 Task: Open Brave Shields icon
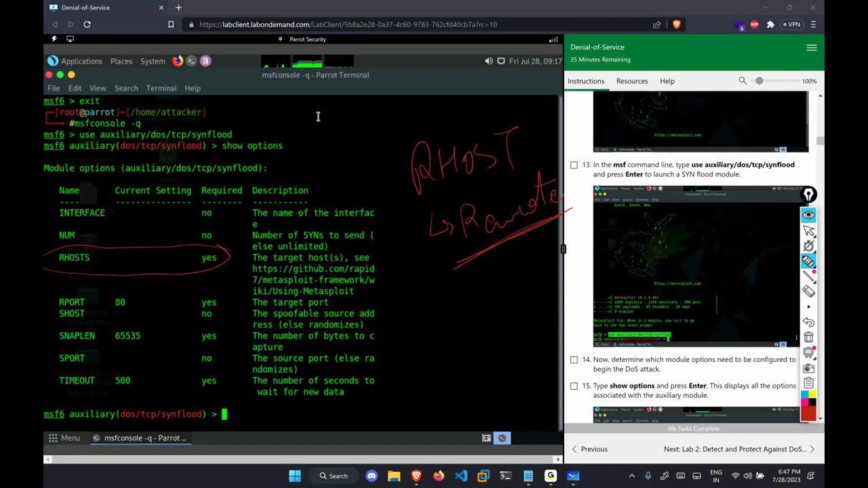[676, 24]
